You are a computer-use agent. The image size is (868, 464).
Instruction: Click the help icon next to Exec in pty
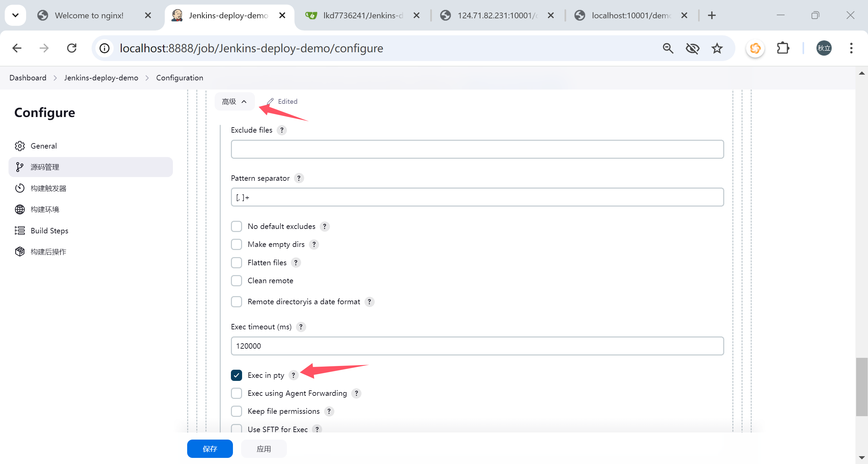293,375
